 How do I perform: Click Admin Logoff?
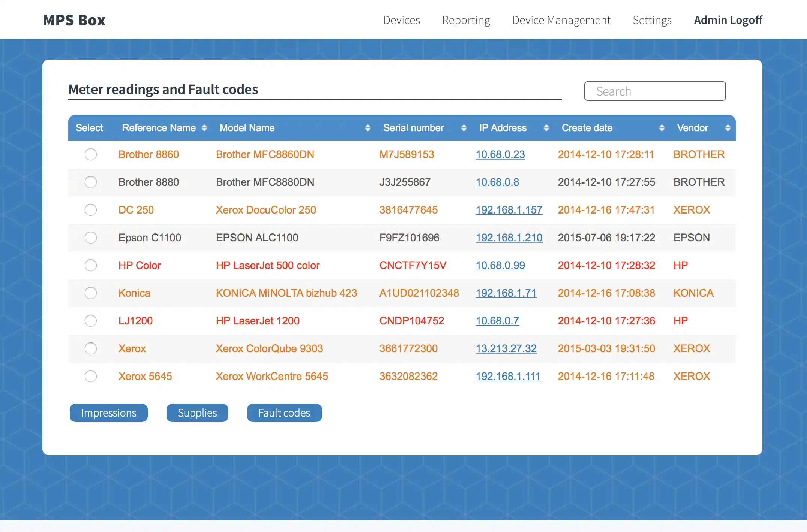(728, 20)
